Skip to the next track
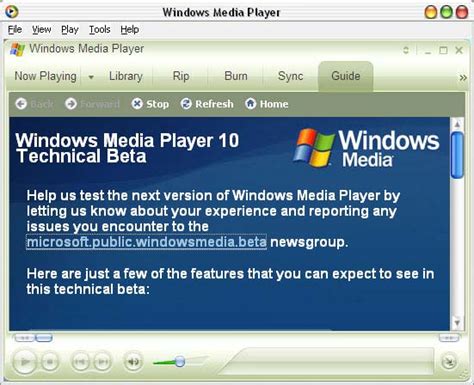Viewport: 474px width, 385px height. pos(102,361)
